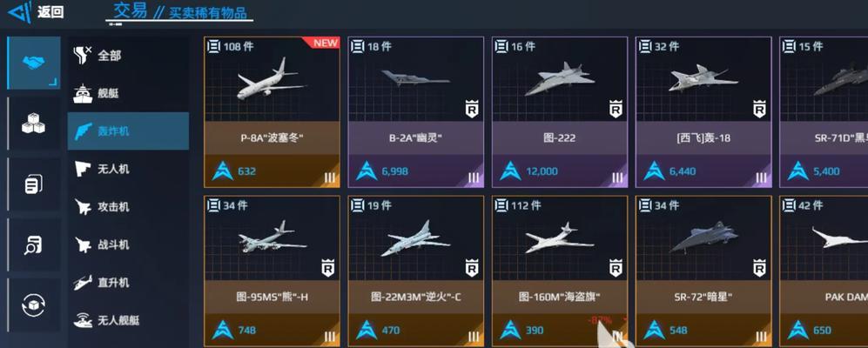Click the 返回 back arrow icon
Screen dimensions: 868x348
19,13
